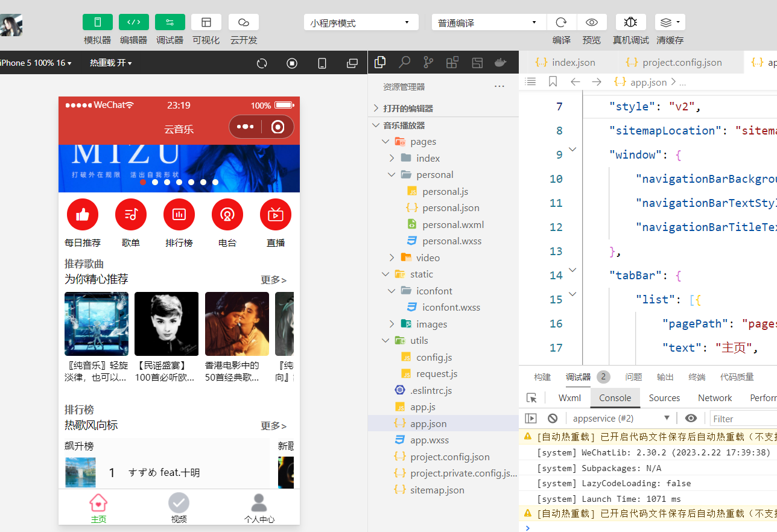Toggle the live expression eye icon in the console
Viewport: 777px width, 532px height.
(x=691, y=418)
